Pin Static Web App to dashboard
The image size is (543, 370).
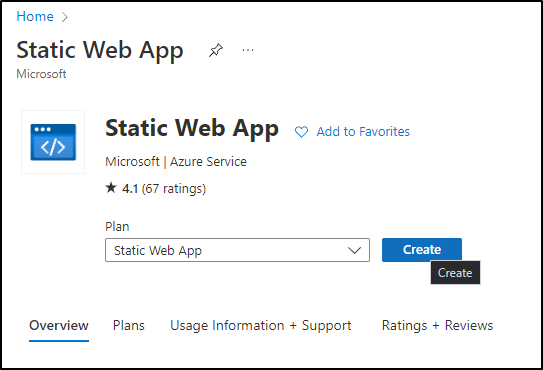pos(215,50)
